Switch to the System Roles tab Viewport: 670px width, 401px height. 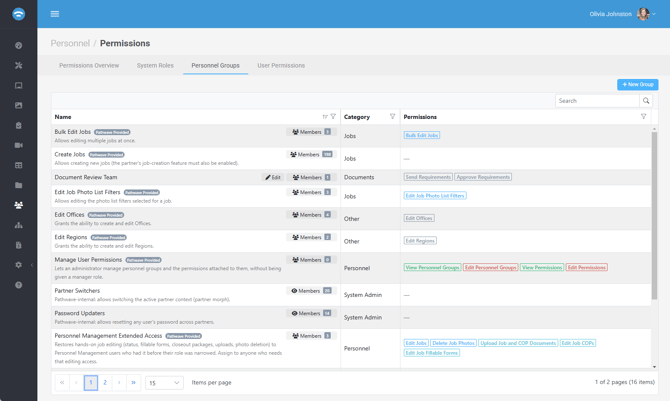(x=155, y=65)
